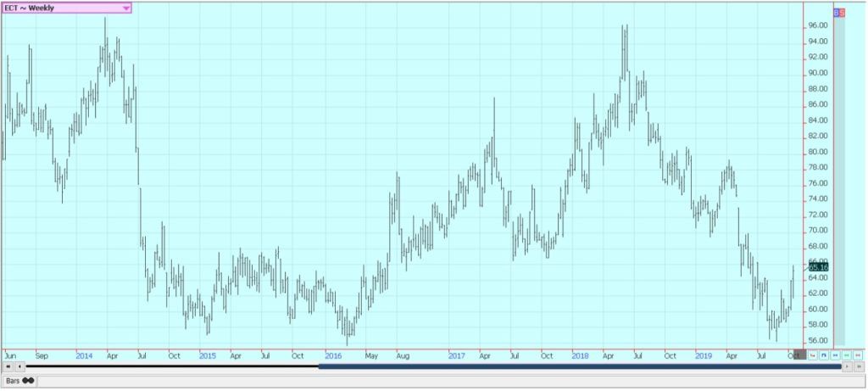Click the green bar-spacing arrows icon
This screenshot has height=391, width=868.
point(847,355)
